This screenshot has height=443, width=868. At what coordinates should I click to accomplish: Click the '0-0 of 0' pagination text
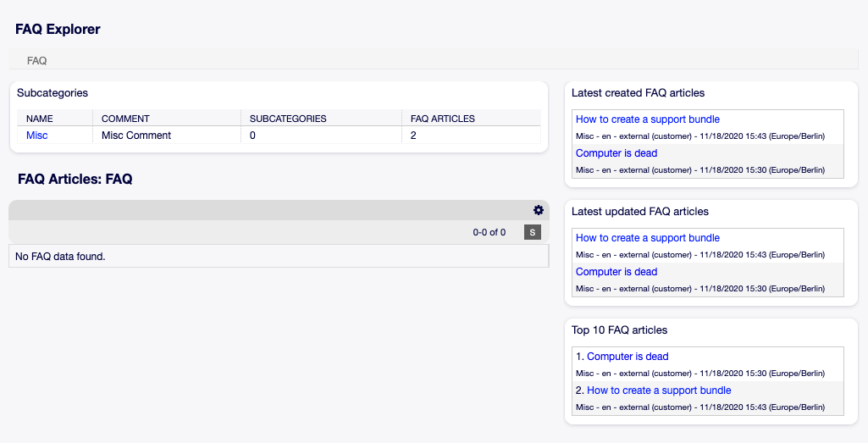click(489, 232)
